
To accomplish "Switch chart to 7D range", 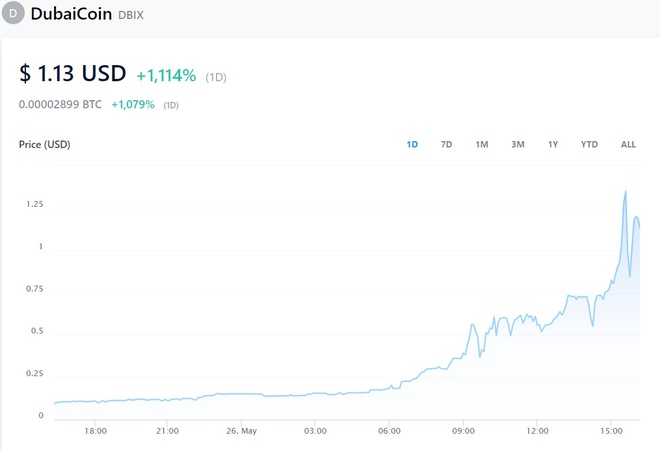I will click(x=446, y=144).
